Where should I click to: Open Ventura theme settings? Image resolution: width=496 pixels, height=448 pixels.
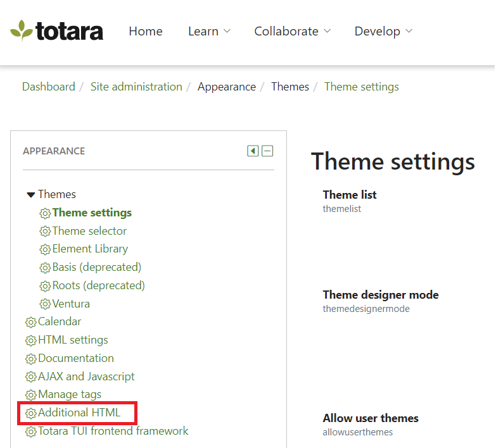71,304
